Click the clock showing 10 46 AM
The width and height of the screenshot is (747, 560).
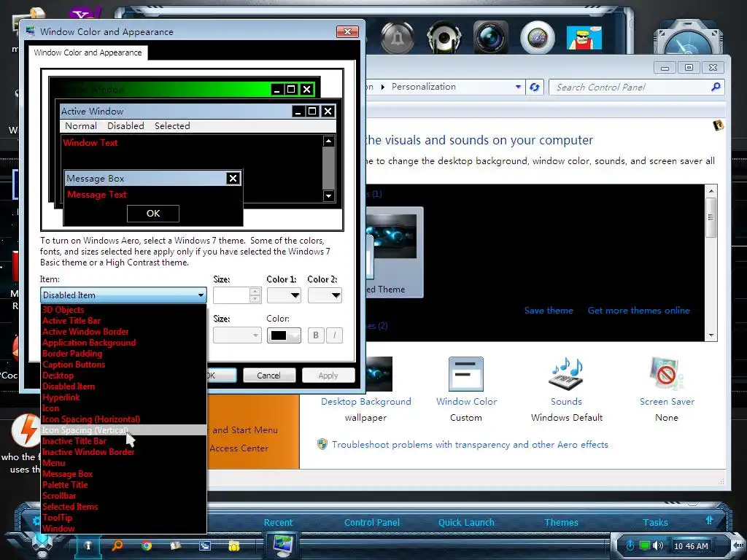[x=691, y=545]
